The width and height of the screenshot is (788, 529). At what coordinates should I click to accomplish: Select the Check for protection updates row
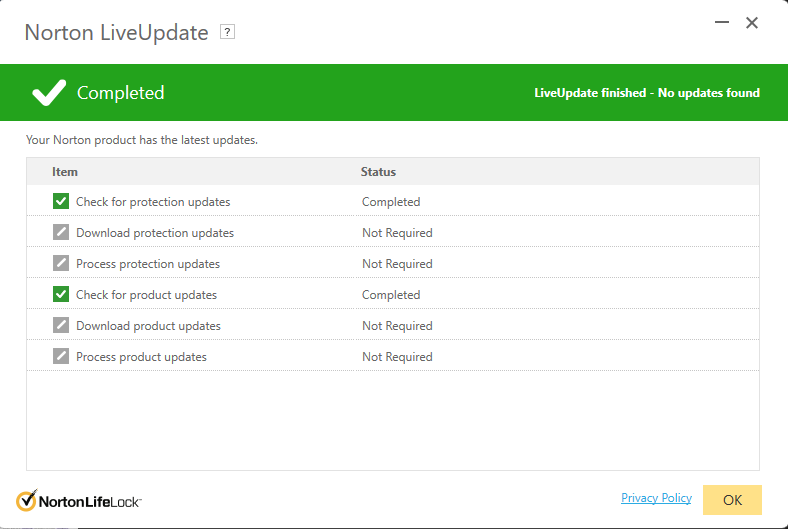click(x=153, y=202)
